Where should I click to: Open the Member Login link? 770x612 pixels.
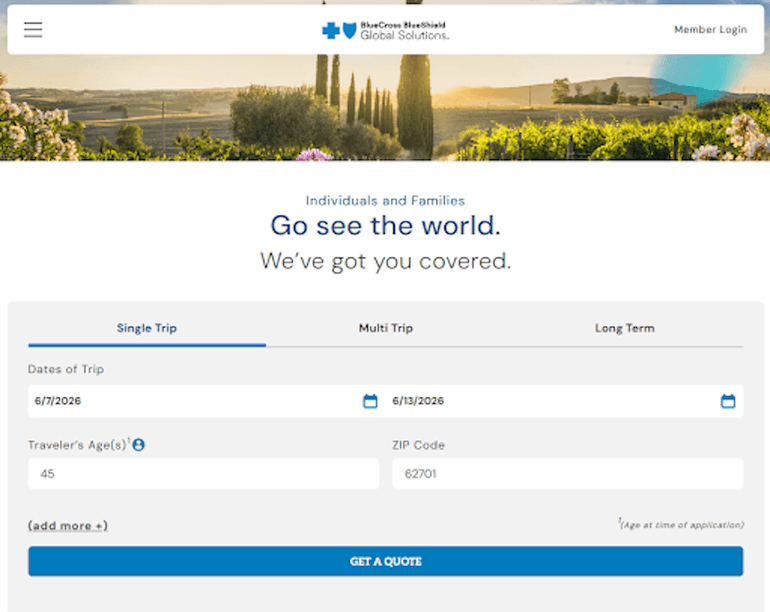pos(710,29)
